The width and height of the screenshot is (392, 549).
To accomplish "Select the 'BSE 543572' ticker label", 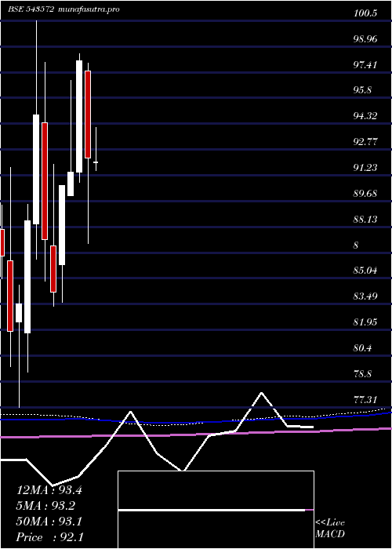I will (31, 9).
